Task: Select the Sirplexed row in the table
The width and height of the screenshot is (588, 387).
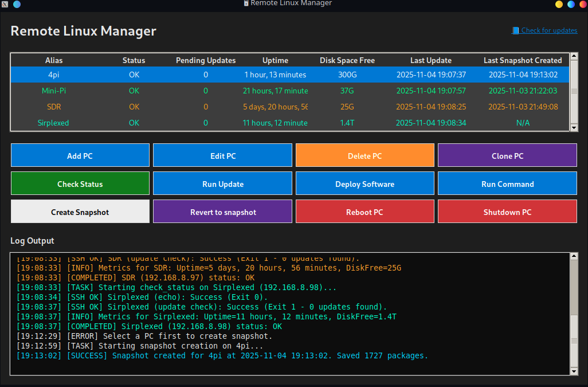Action: (x=54, y=123)
